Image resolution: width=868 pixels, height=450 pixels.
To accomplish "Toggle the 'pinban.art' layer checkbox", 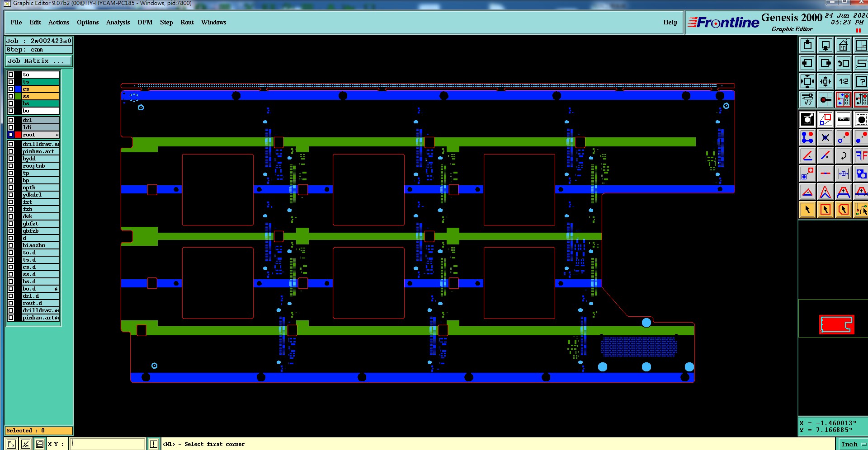I will coord(11,151).
